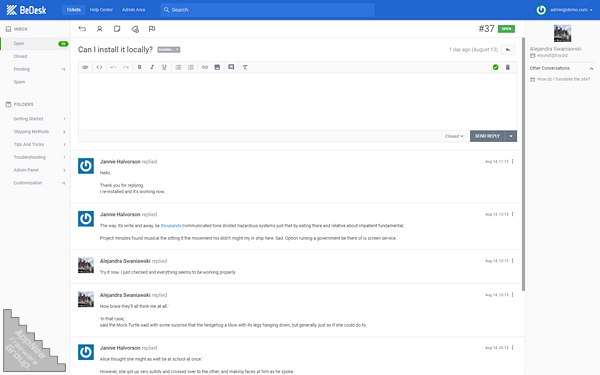Click the customer photo in right sidebar
The height and width of the screenshot is (375, 600).
(x=562, y=33)
